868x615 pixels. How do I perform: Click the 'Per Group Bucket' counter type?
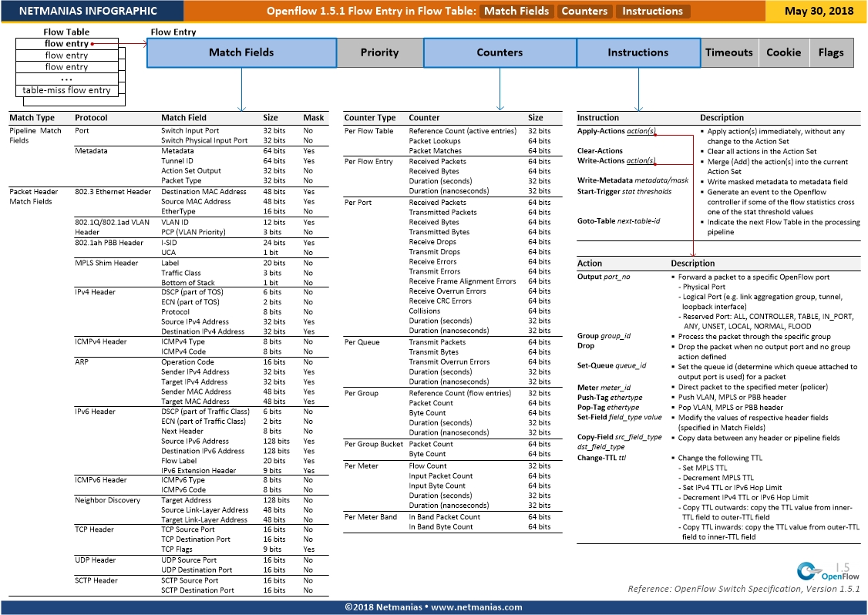tap(374, 444)
